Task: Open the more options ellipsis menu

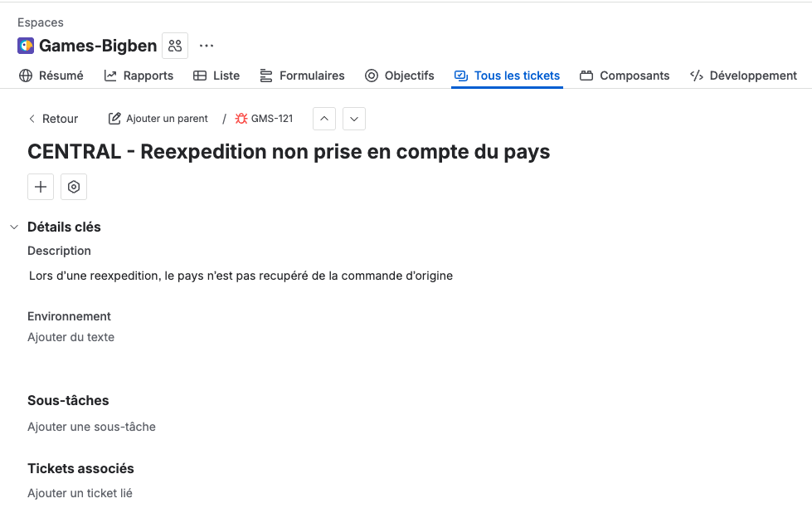Action: [x=206, y=46]
